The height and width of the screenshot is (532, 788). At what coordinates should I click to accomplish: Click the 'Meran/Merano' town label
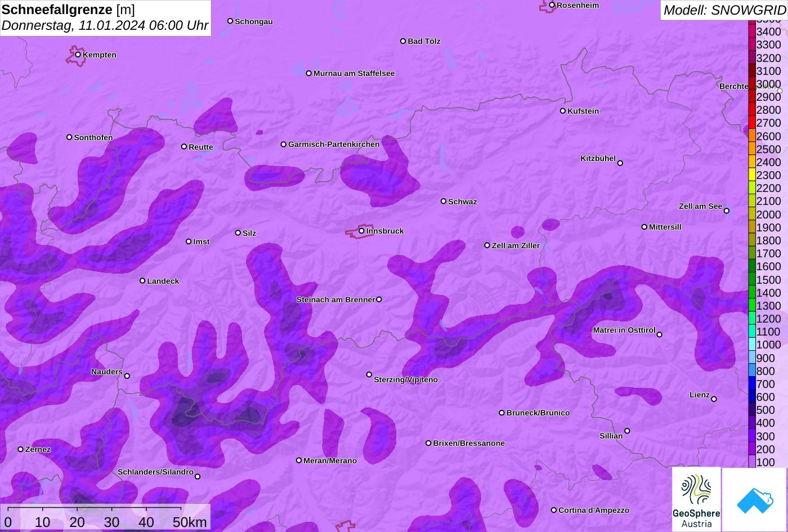330,461
